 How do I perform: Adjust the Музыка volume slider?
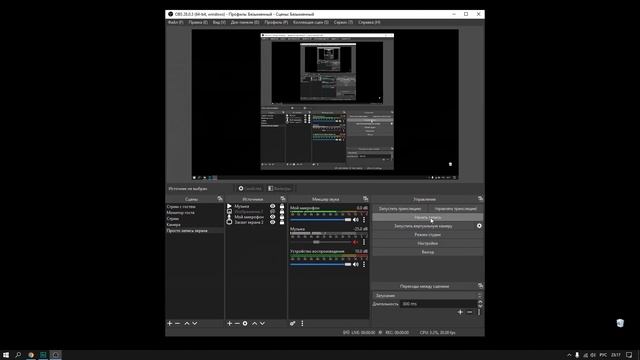click(x=320, y=242)
